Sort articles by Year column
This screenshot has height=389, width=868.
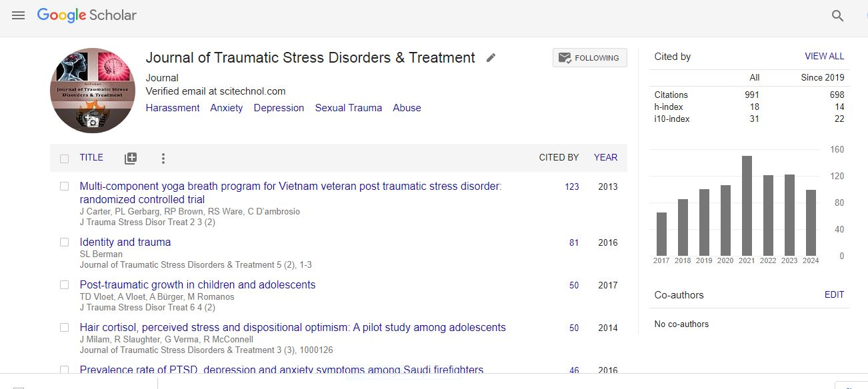pyautogui.click(x=606, y=158)
